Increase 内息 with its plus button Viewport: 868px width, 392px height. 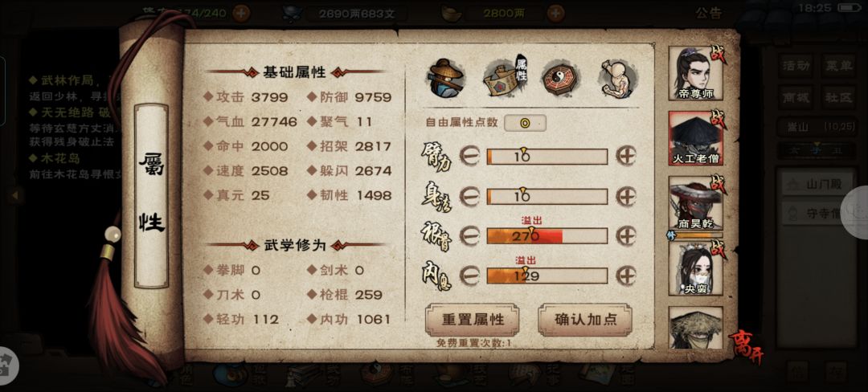click(x=626, y=276)
